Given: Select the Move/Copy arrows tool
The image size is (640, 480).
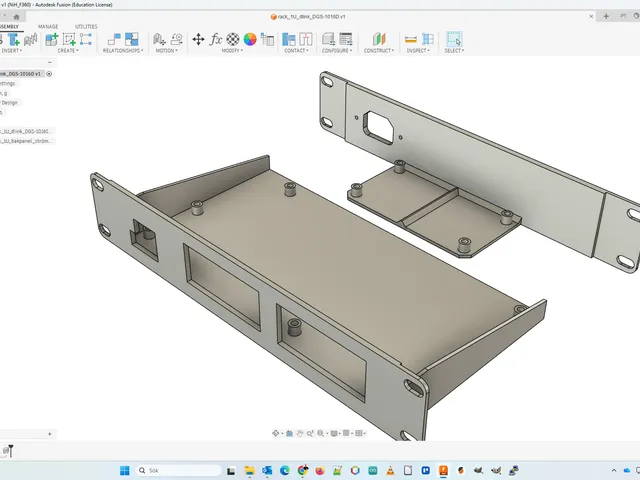Looking at the screenshot, I should (x=198, y=40).
